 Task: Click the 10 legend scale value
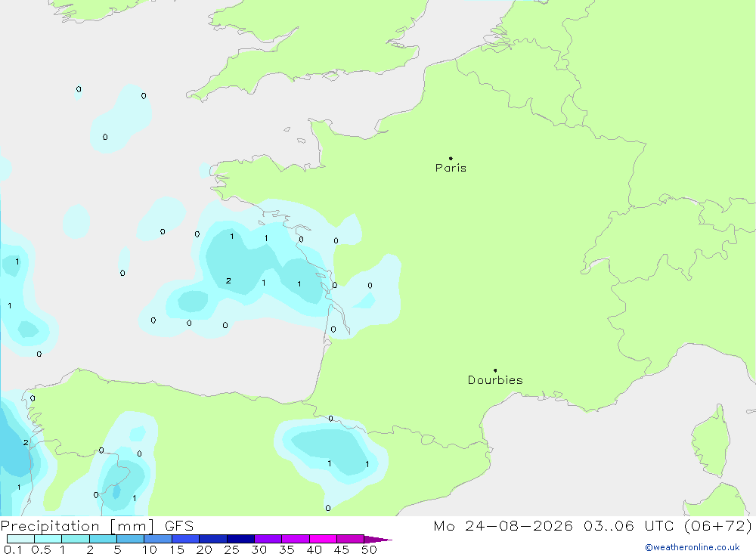(150, 549)
